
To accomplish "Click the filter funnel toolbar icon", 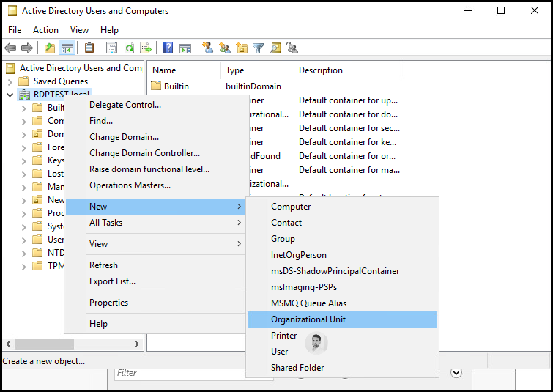I will tap(258, 48).
